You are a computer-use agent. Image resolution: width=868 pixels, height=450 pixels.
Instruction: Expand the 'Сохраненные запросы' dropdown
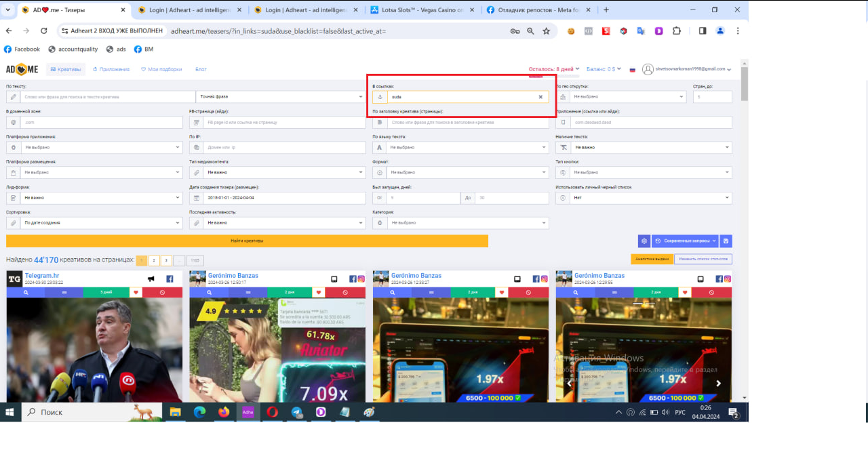click(x=684, y=241)
